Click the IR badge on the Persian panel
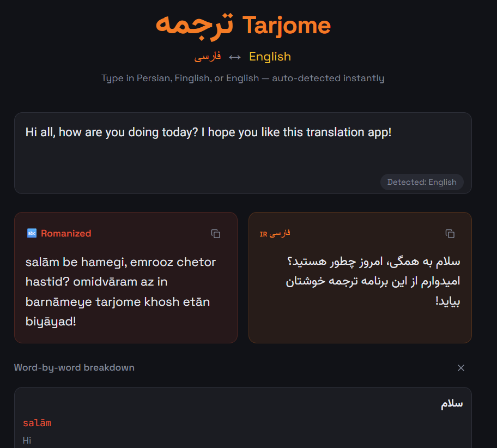This screenshot has height=448, width=497. click(x=264, y=233)
